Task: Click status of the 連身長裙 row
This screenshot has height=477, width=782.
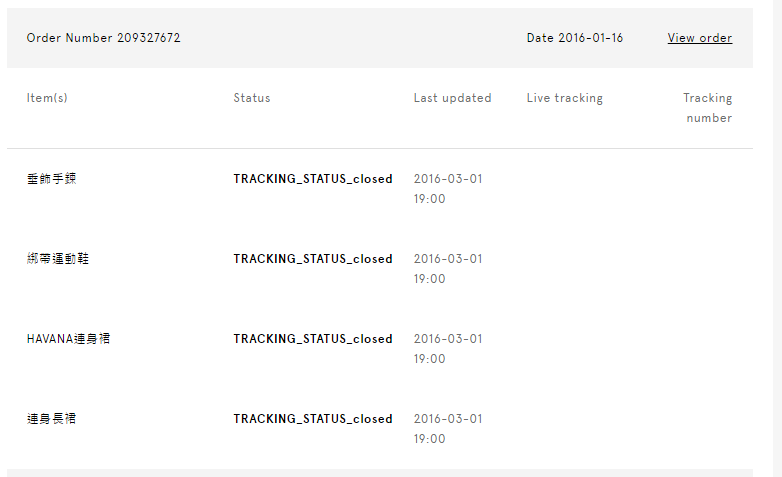Action: pyautogui.click(x=312, y=419)
